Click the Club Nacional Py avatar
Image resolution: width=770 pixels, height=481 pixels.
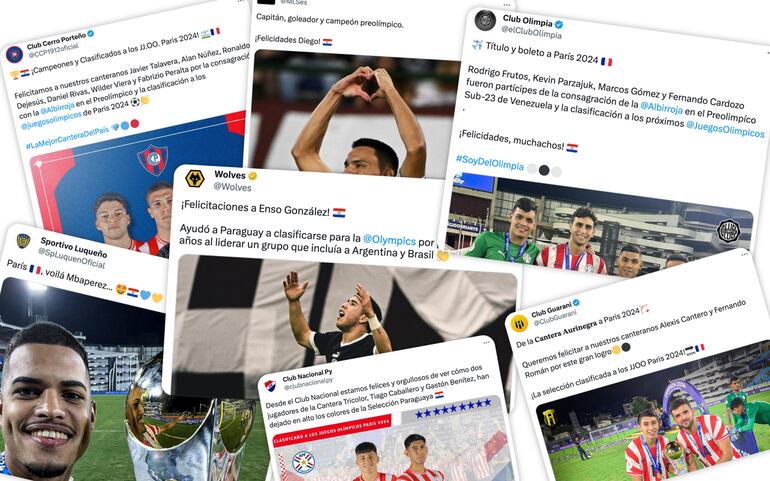pos(270,385)
